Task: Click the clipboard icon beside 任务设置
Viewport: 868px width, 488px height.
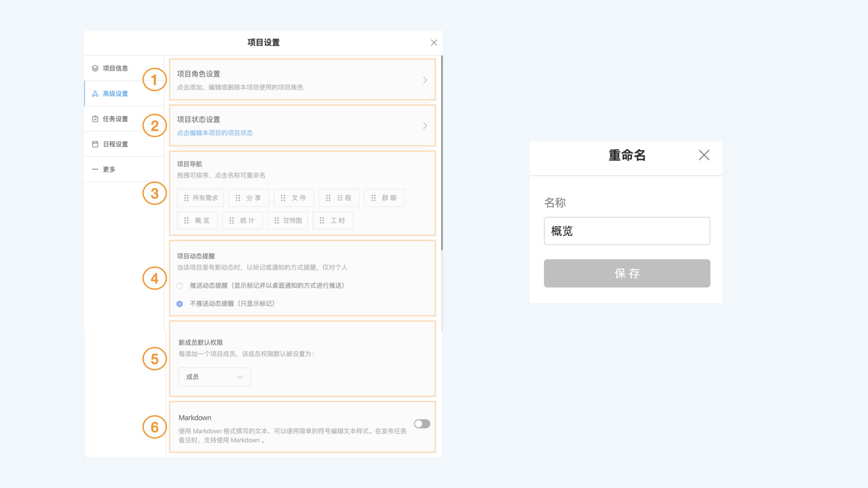Action: pyautogui.click(x=95, y=119)
